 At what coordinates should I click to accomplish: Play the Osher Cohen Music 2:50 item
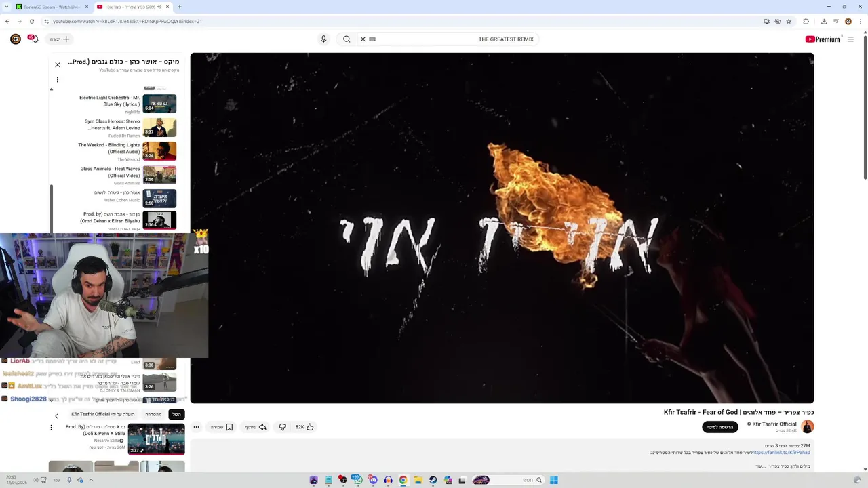127,198
